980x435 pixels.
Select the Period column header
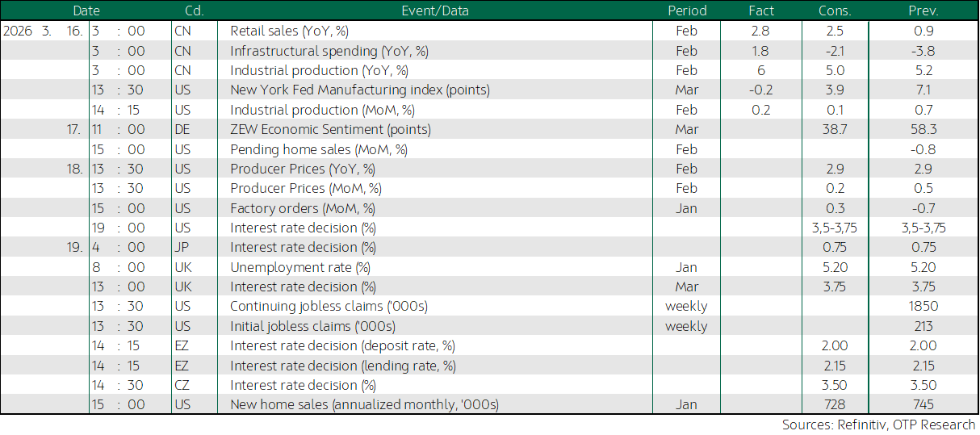click(687, 11)
